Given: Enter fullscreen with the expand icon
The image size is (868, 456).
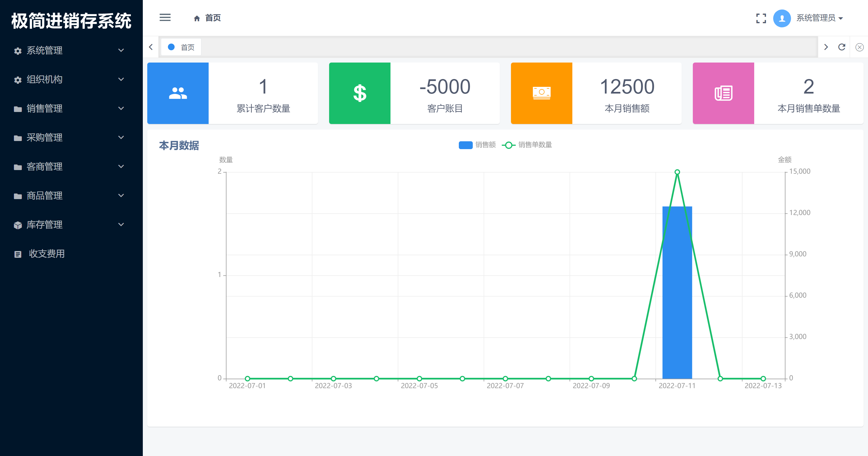Looking at the screenshot, I should pyautogui.click(x=761, y=18).
